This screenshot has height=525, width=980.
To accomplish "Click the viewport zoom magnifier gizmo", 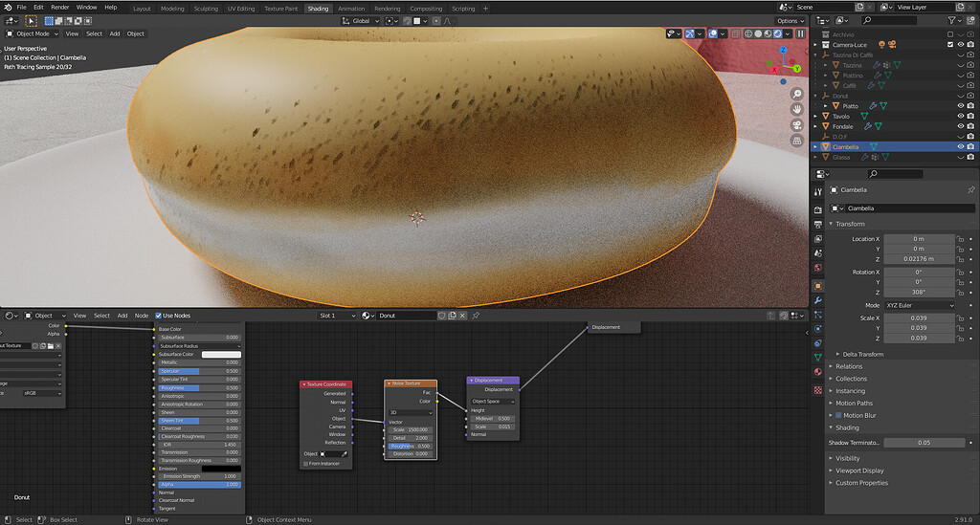I will tap(797, 94).
